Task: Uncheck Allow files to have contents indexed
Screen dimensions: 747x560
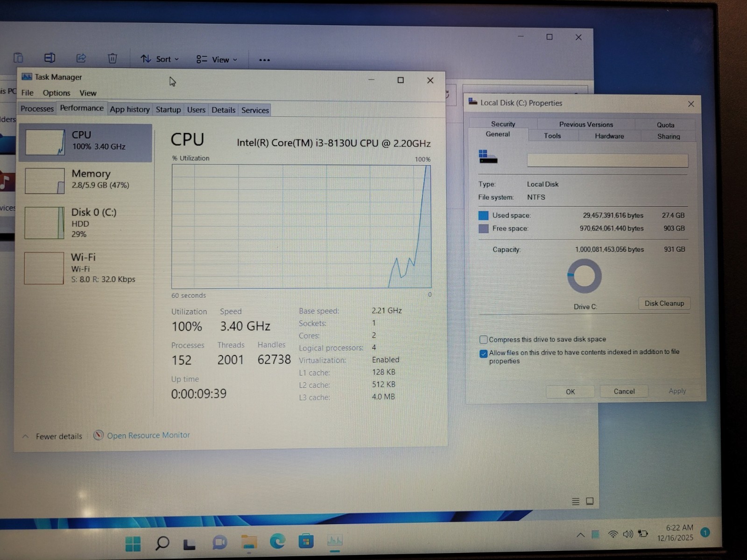Action: click(x=484, y=353)
